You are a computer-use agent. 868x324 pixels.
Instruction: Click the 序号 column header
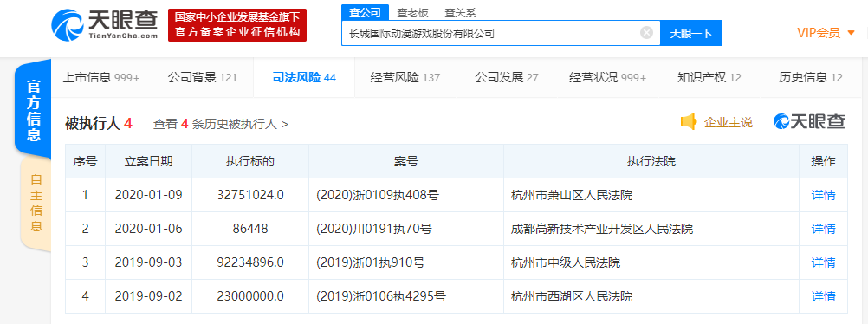[x=85, y=161]
